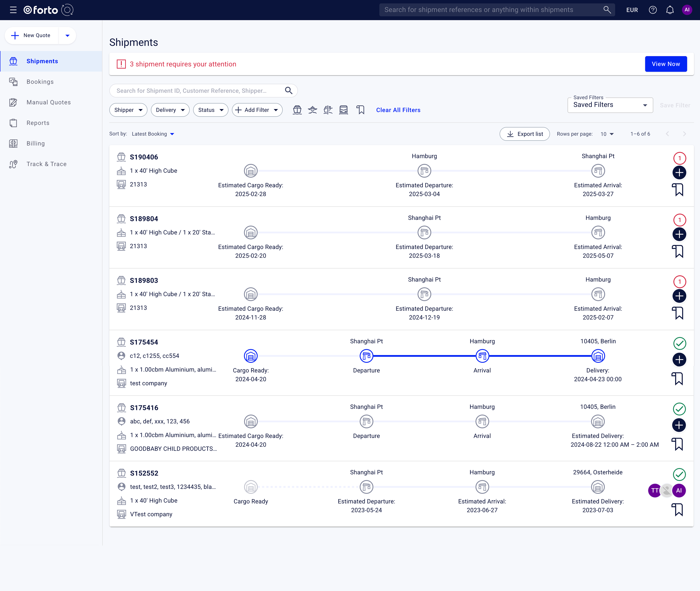Click the ship transport mode filter icon
The height and width of the screenshot is (591, 700).
coord(297,110)
